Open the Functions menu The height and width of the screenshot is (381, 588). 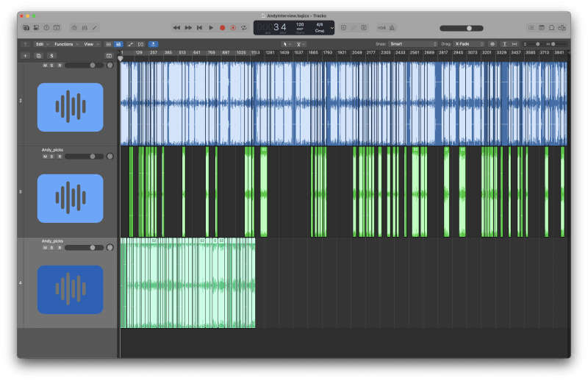pos(66,44)
